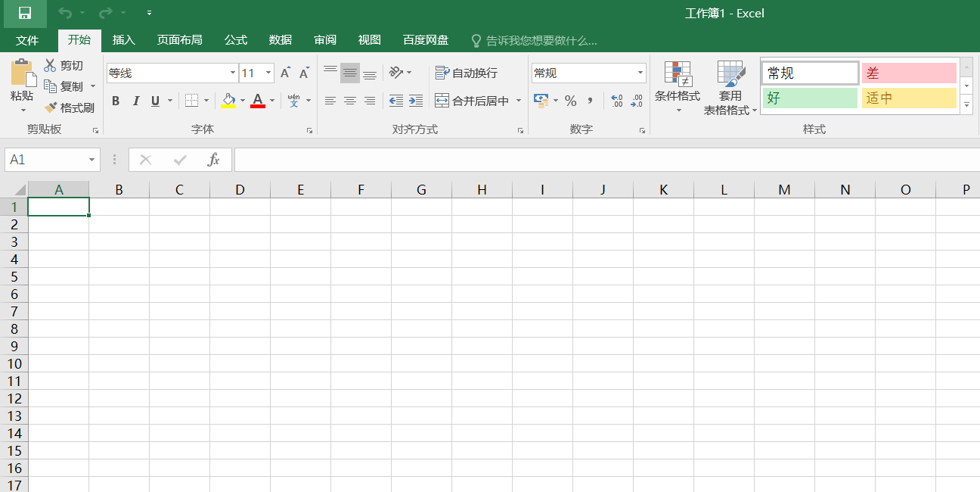Open the underline style arrow

tap(169, 101)
